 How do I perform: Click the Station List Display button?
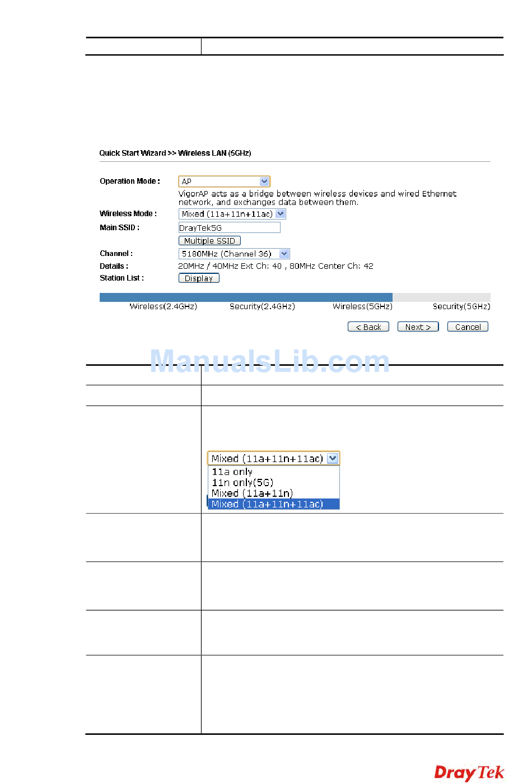[x=199, y=278]
